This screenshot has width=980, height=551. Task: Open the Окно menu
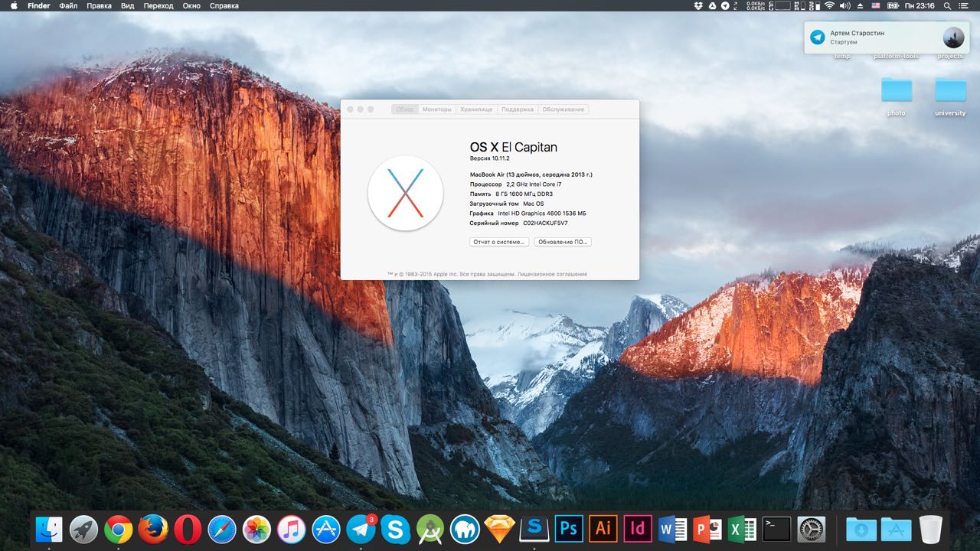(x=191, y=5)
